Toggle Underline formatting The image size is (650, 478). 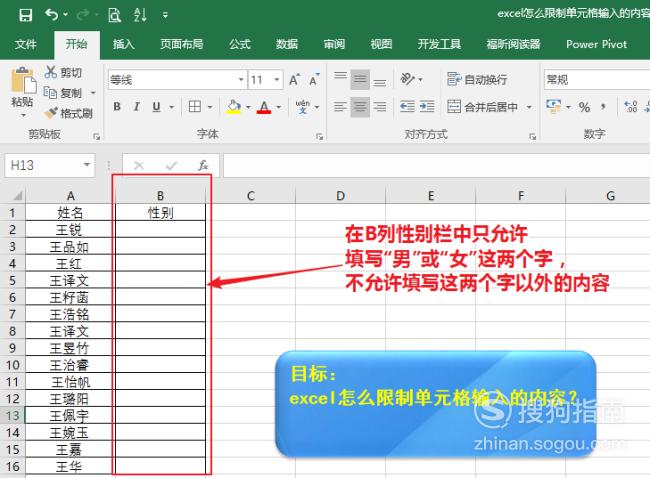click(x=156, y=107)
